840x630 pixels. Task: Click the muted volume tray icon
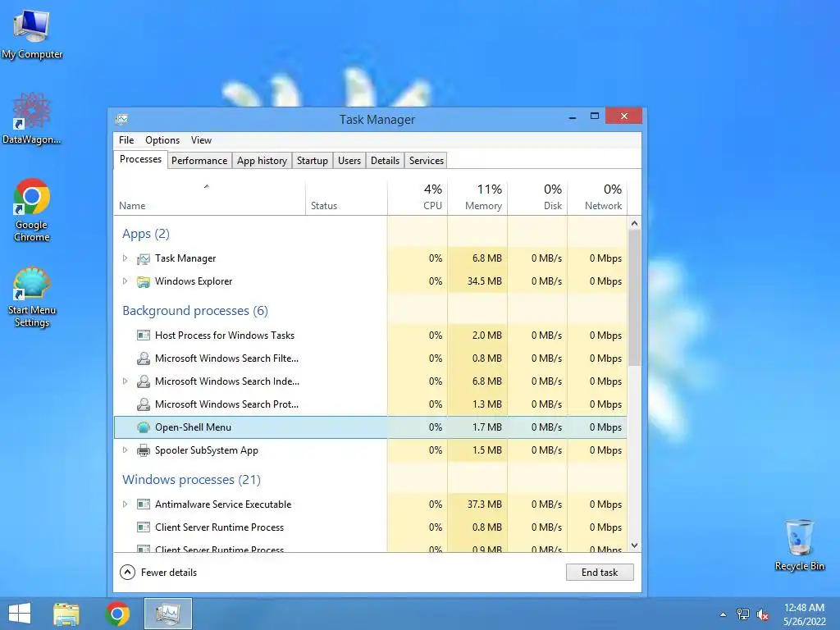(762, 614)
